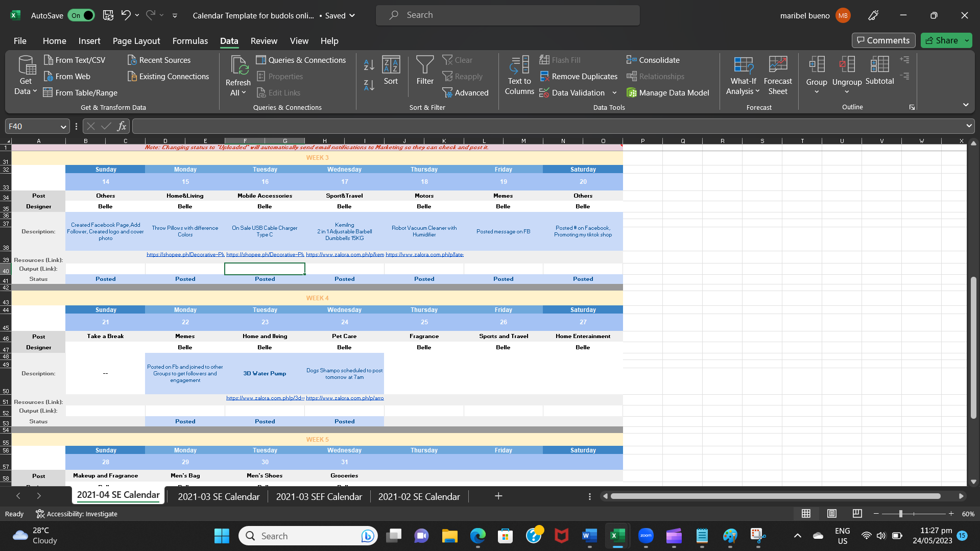980x551 pixels.
Task: Open Monday's shopee resource link in Week 3
Action: point(185,254)
